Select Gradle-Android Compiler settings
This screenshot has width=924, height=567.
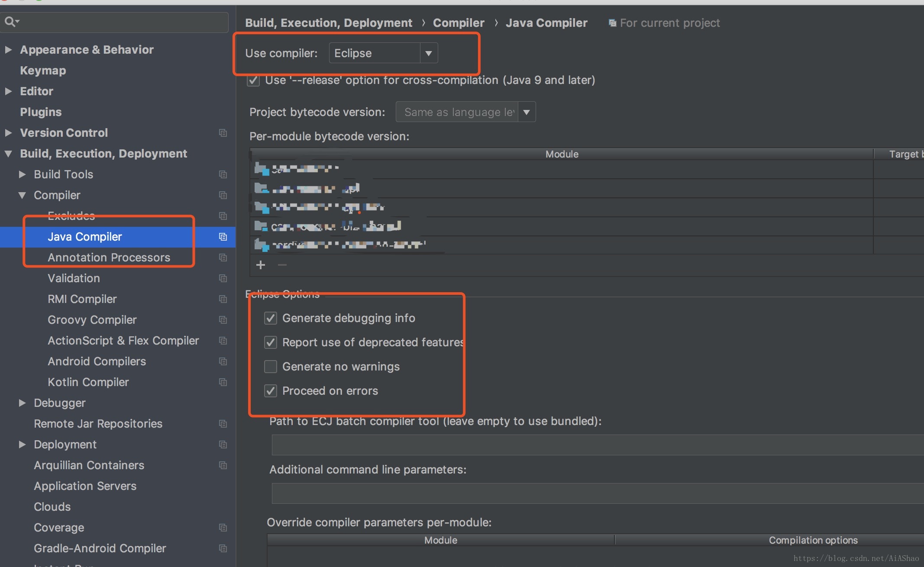(100, 548)
